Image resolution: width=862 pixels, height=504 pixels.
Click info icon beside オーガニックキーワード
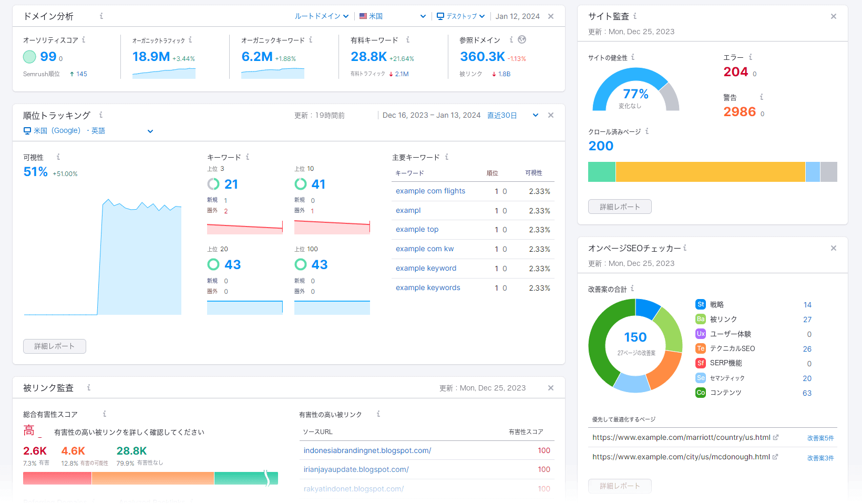click(x=311, y=40)
